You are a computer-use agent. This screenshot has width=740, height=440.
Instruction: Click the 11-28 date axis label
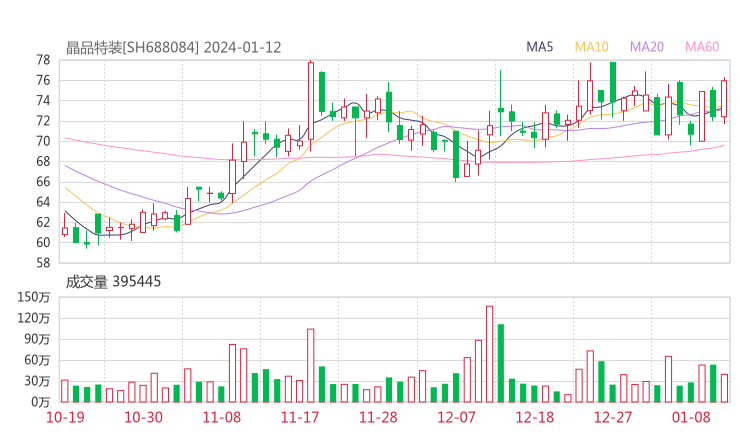[378, 417]
